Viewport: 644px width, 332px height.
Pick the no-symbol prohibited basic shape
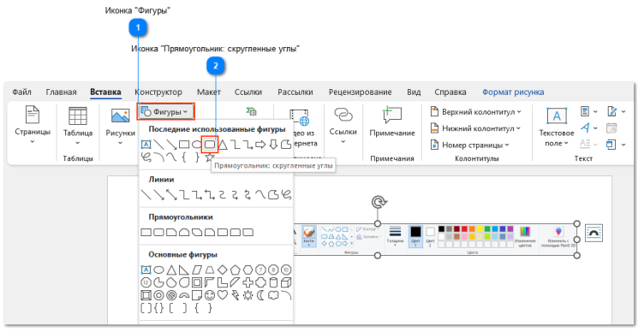click(x=171, y=295)
